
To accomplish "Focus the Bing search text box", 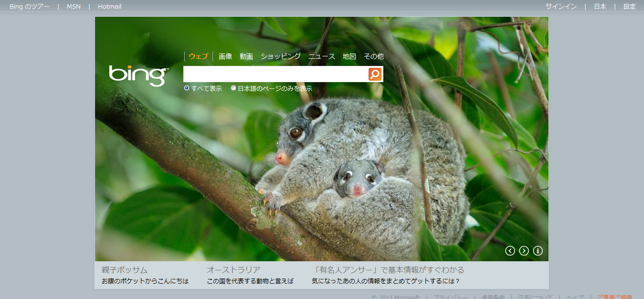I will coord(275,75).
